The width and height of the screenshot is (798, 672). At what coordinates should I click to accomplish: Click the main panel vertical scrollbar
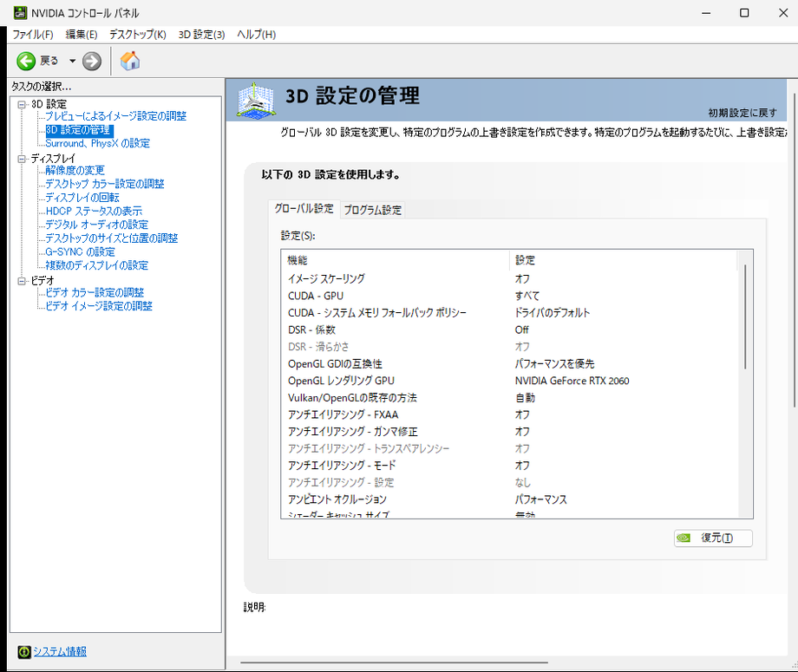795,249
